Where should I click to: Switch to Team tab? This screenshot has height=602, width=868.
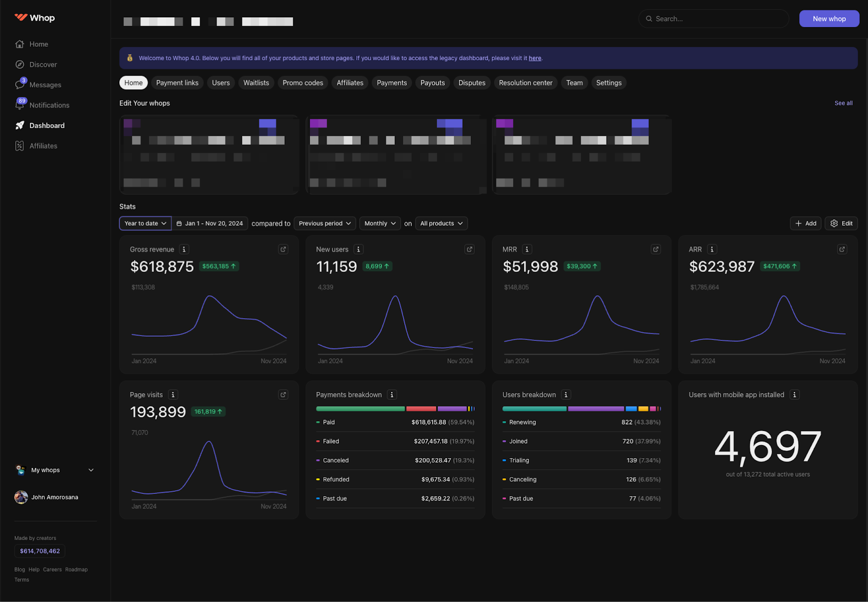[575, 83]
